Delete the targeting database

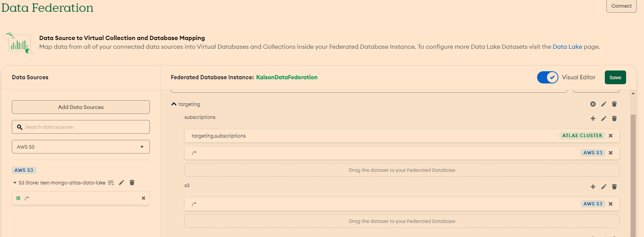(614, 104)
